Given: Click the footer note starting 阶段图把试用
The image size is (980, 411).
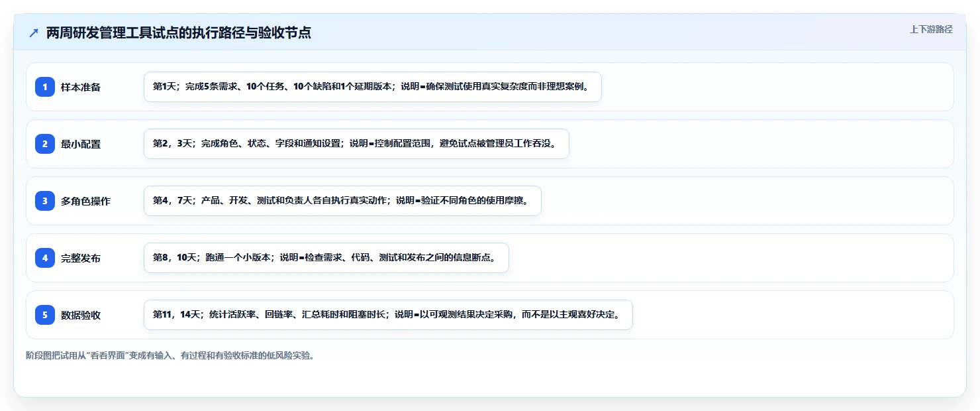Looking at the screenshot, I should (170, 355).
